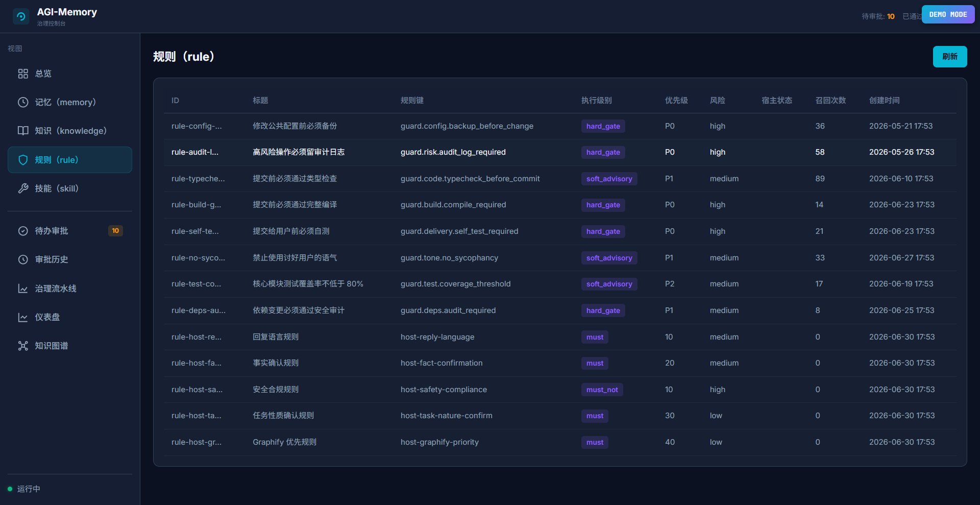980x505 pixels.
Task: Click hard_gate badge in 提交前必须通过完整编译 row
Action: [x=603, y=205]
